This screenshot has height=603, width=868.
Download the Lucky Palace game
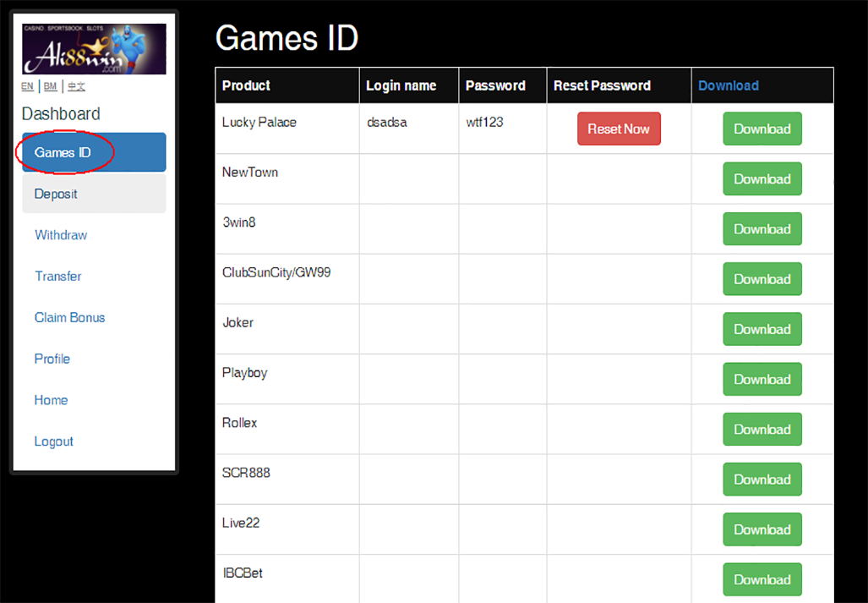click(762, 129)
